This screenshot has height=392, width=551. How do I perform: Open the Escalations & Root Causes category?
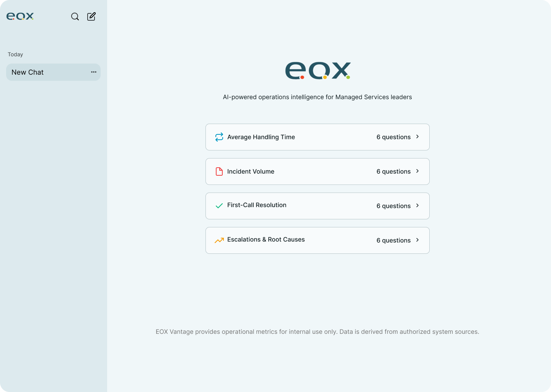[318, 240]
